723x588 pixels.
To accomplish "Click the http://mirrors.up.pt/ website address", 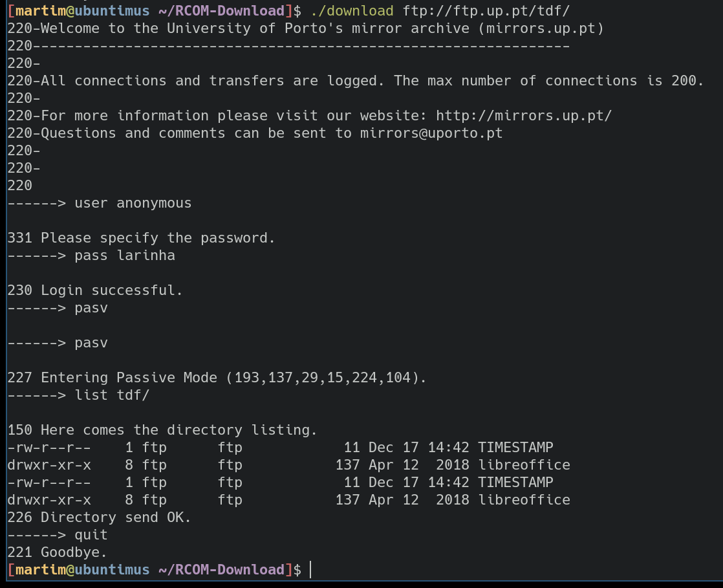I will click(x=524, y=115).
